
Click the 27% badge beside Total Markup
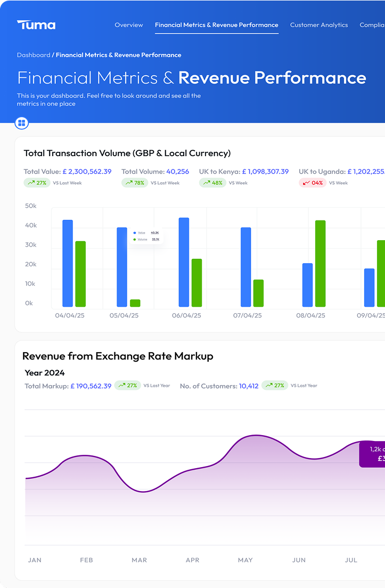[127, 385]
